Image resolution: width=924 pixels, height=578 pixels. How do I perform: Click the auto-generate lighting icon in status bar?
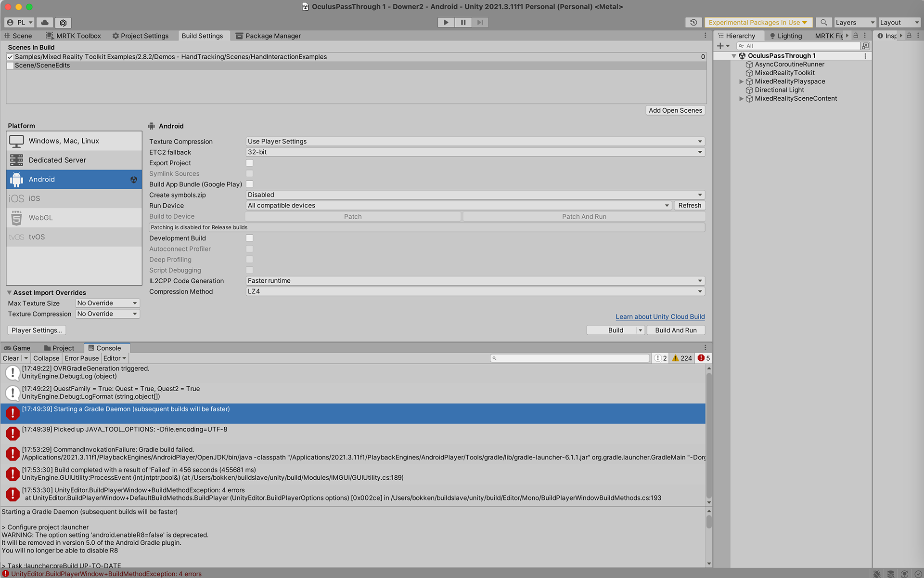[x=905, y=574]
